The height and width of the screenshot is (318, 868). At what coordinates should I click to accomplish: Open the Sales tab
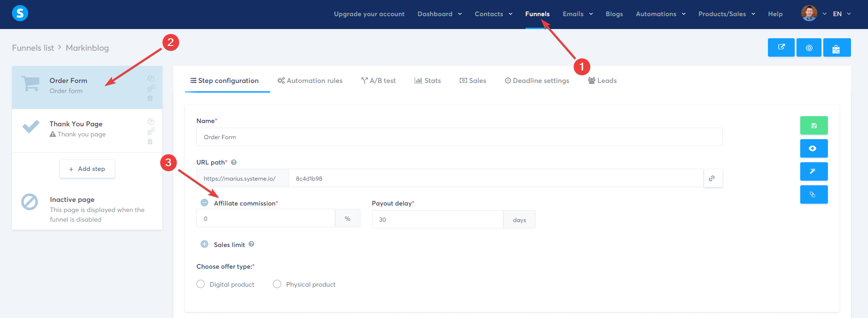(x=473, y=81)
